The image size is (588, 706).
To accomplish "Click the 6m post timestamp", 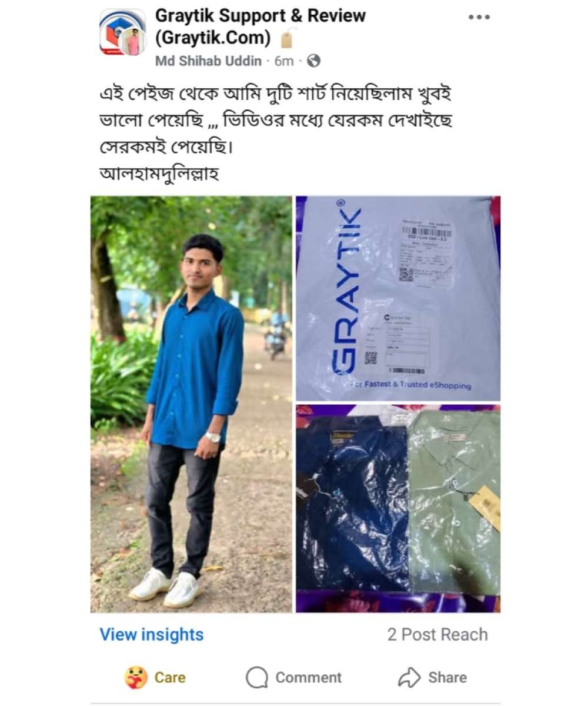I will click(284, 61).
